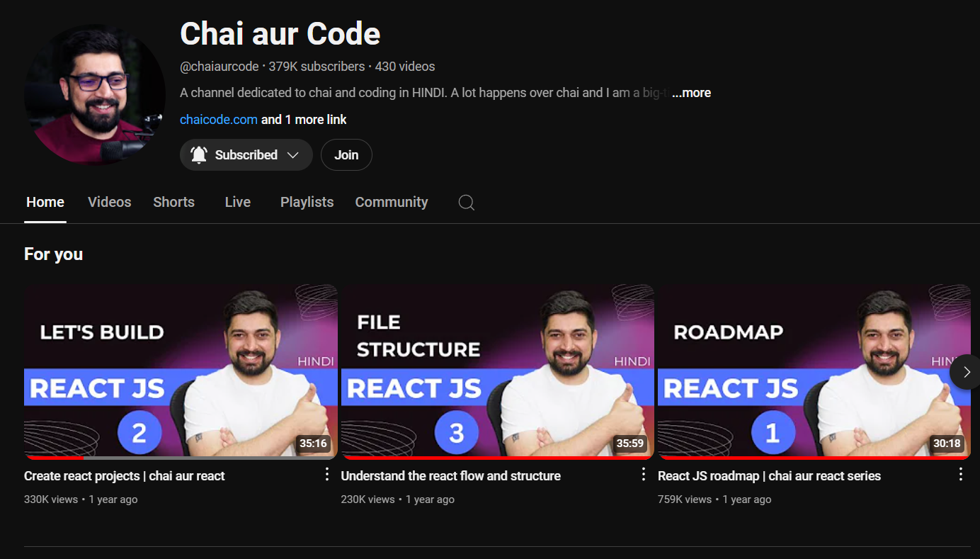Click the 35:59 duration badge

point(630,444)
